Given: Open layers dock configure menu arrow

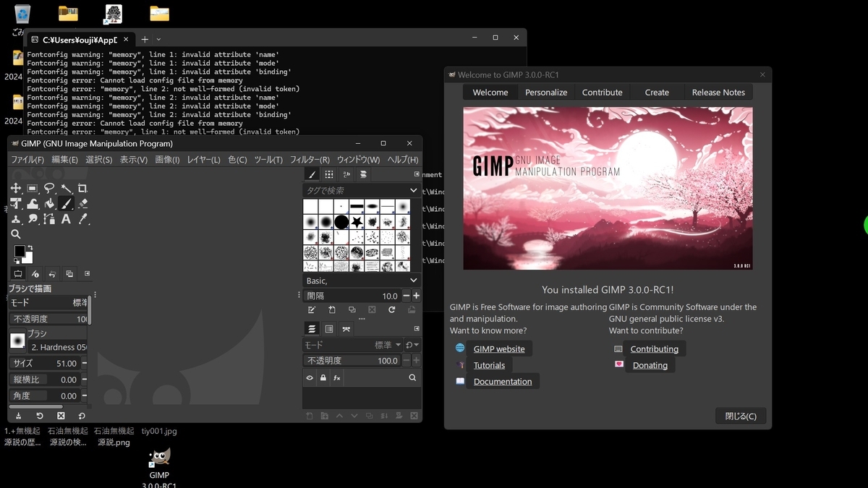Looking at the screenshot, I should click(x=417, y=328).
